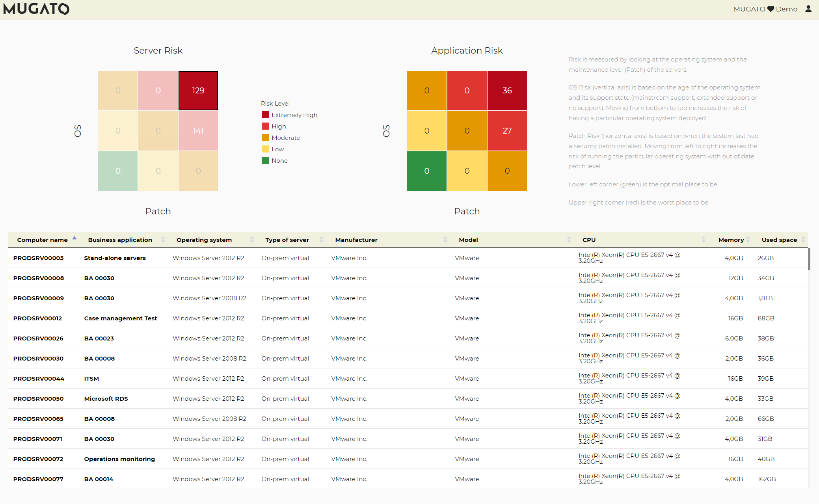
Task: Click Operating system sort arrows
Action: pyautogui.click(x=252, y=240)
